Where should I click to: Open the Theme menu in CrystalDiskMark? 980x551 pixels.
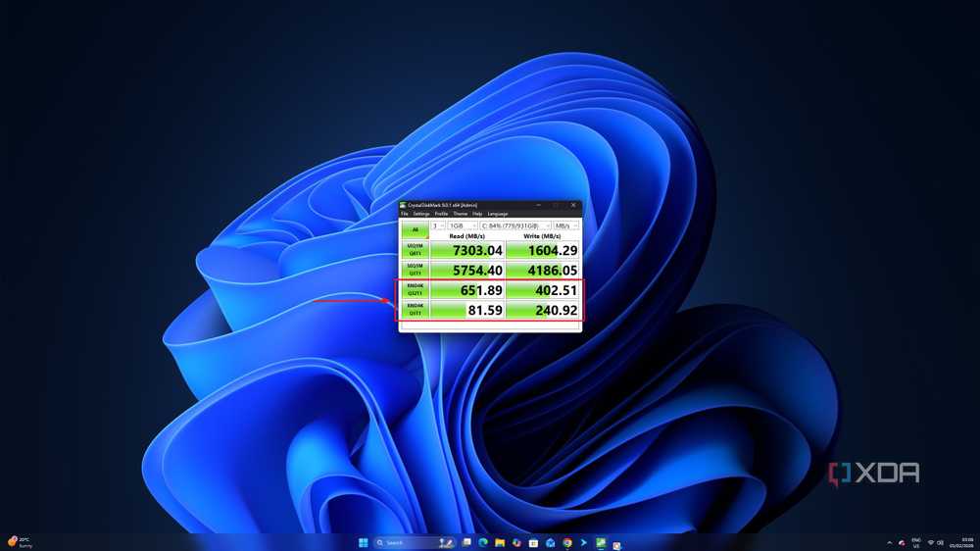tap(461, 214)
